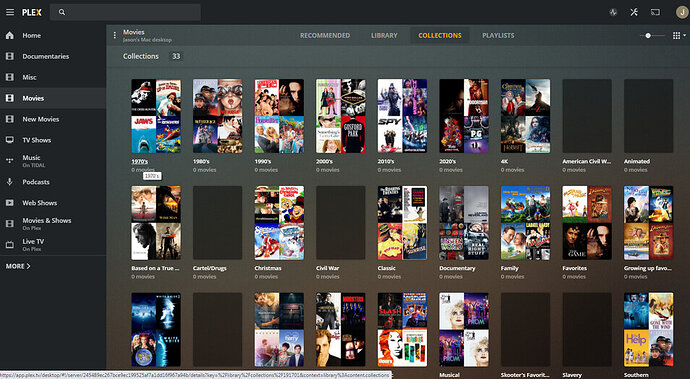Click the Plex logo
Screen dimensions: 690x379
tap(32, 12)
